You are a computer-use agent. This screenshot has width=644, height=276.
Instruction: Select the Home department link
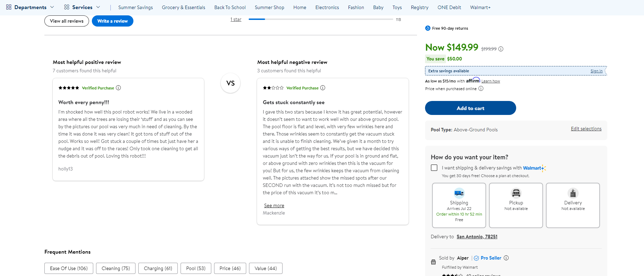tap(300, 7)
